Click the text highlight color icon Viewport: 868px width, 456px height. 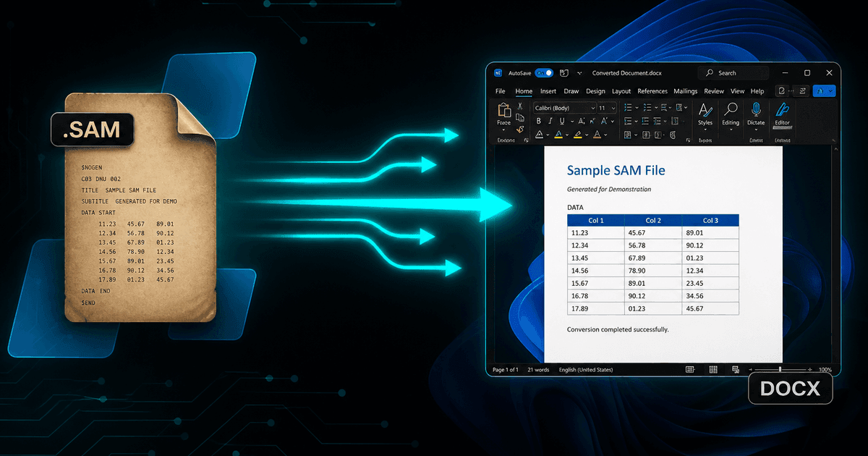point(577,135)
